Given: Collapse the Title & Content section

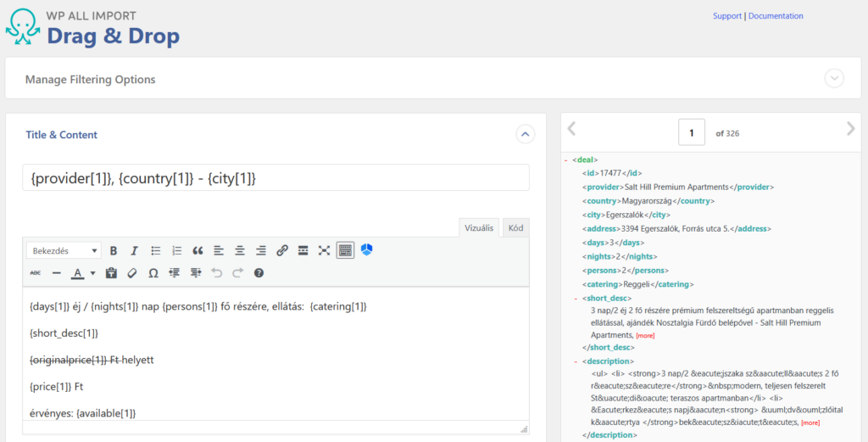Looking at the screenshot, I should tap(526, 134).
